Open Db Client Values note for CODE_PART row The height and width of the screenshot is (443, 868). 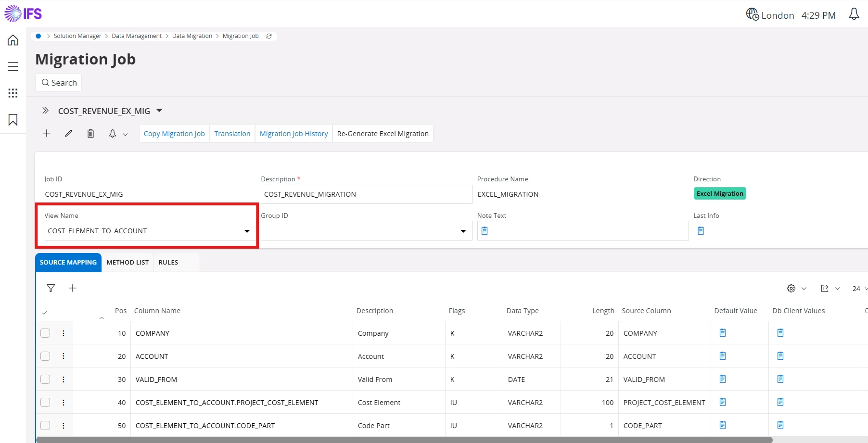pyautogui.click(x=780, y=425)
